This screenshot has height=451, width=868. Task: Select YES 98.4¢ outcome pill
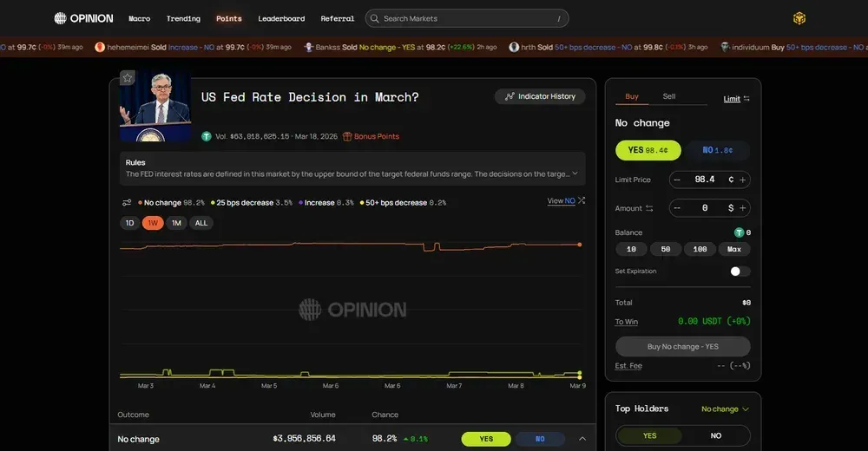click(x=648, y=150)
